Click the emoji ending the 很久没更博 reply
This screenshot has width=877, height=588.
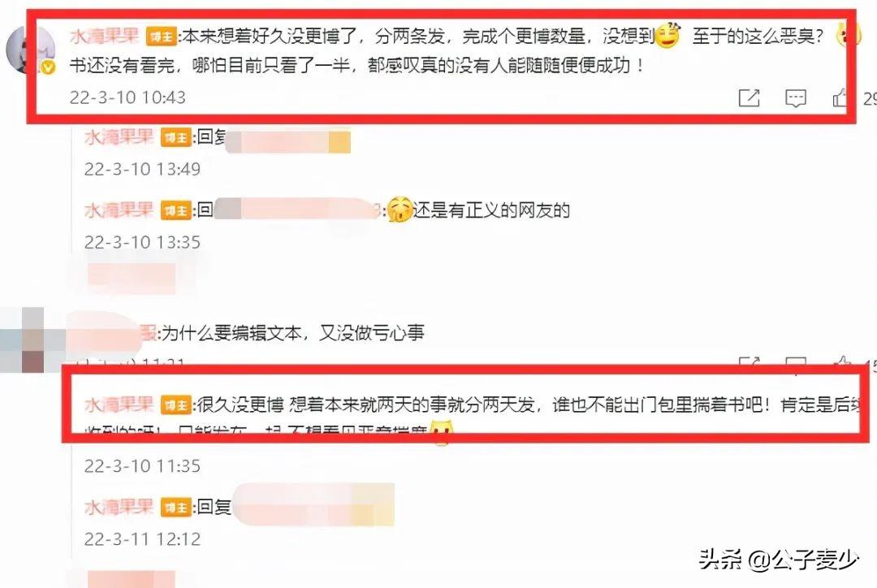pos(441,433)
